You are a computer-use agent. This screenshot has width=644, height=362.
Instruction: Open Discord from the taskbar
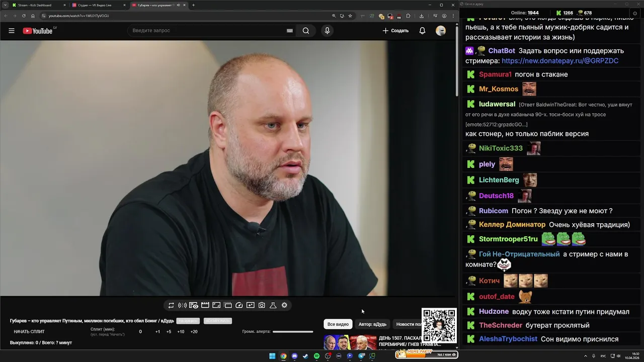pos(294,356)
